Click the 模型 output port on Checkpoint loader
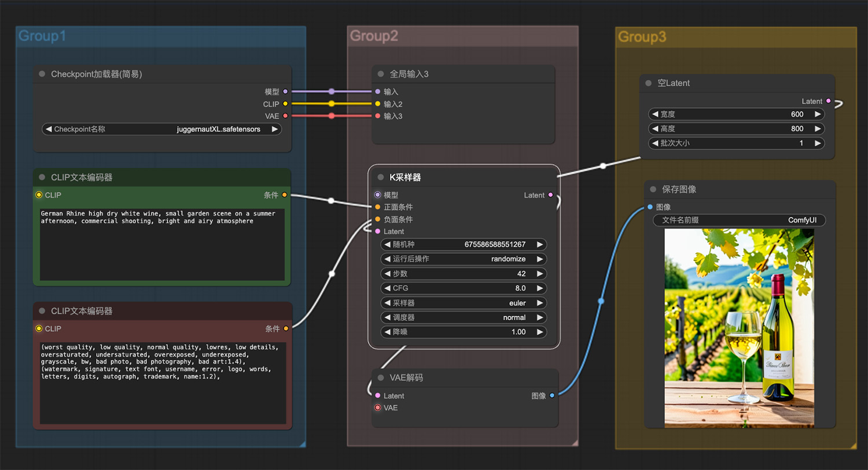Viewport: 868px width, 470px height. tap(285, 91)
